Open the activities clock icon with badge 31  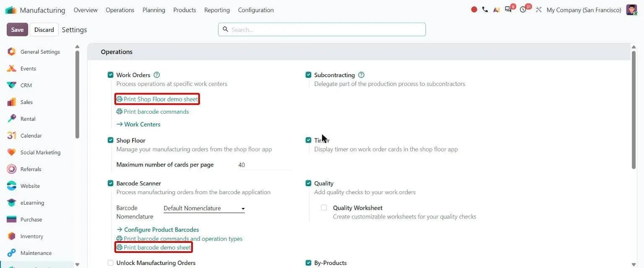pos(523,10)
